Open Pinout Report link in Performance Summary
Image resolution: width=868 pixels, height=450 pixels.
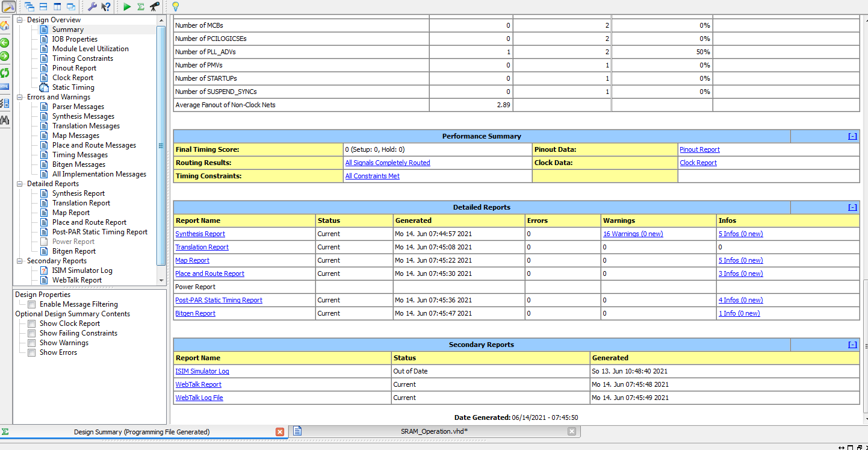click(699, 149)
